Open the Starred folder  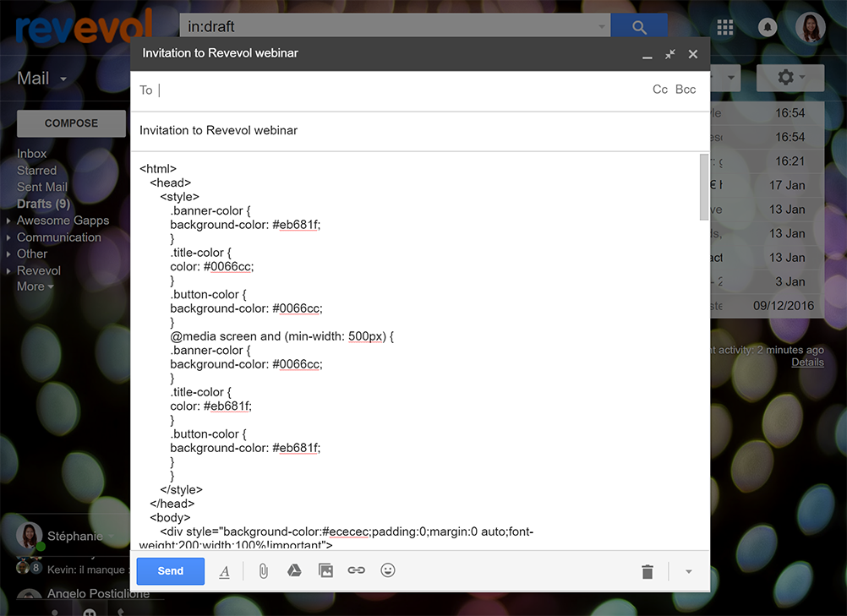(36, 171)
